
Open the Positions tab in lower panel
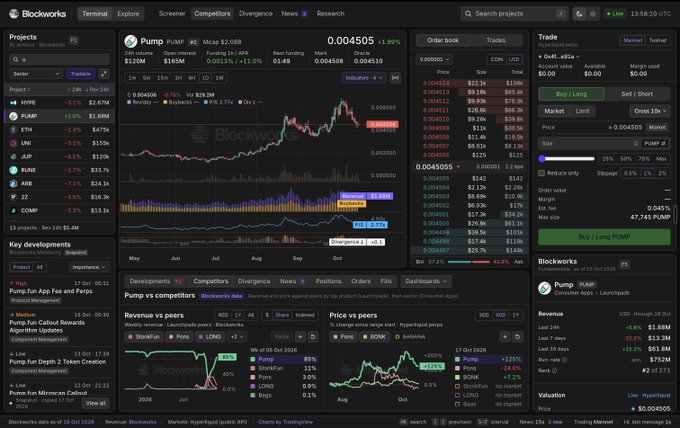coord(328,281)
